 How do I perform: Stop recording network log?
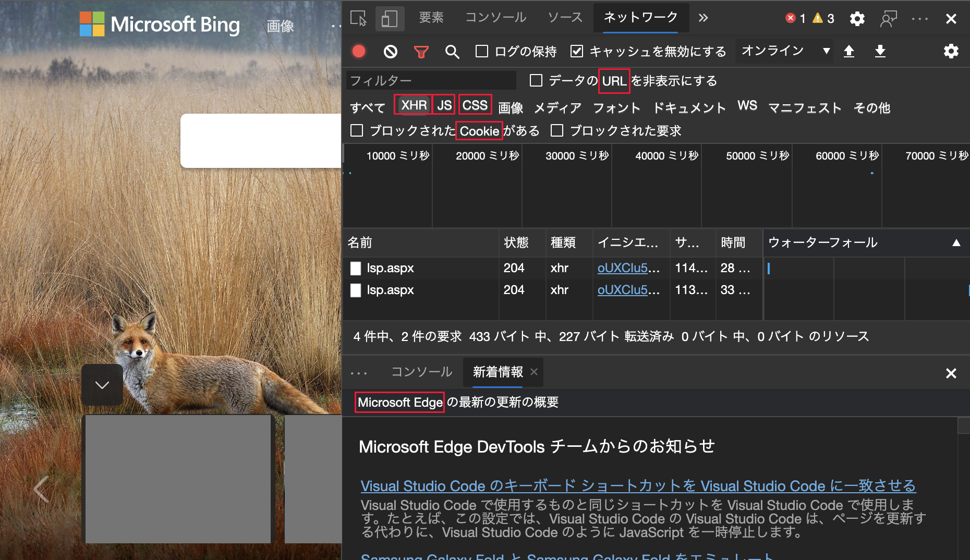point(358,51)
